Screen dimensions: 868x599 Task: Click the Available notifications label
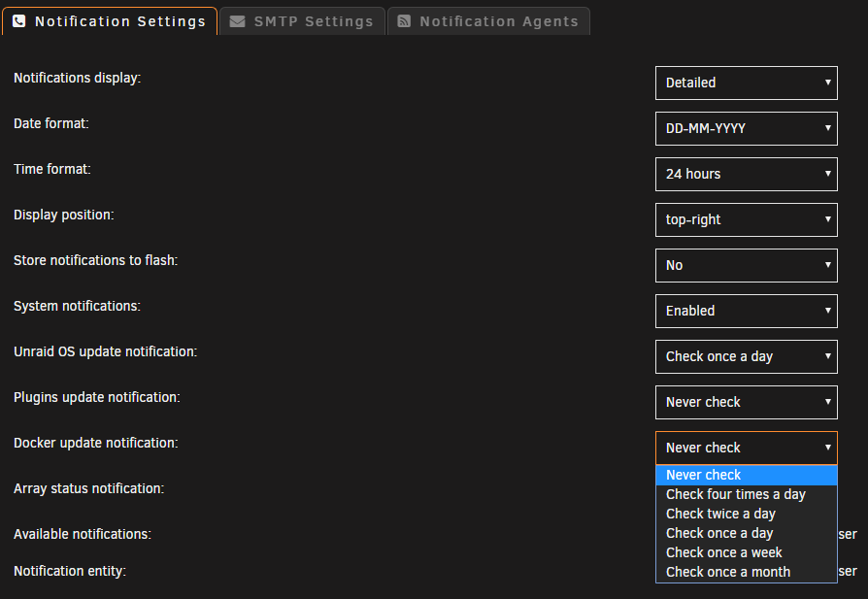[x=83, y=534]
